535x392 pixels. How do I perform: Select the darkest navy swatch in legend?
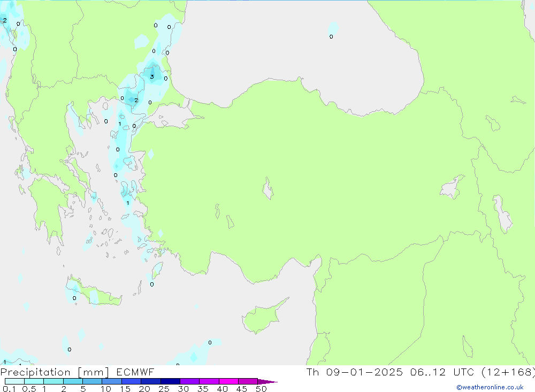pyautogui.click(x=170, y=381)
